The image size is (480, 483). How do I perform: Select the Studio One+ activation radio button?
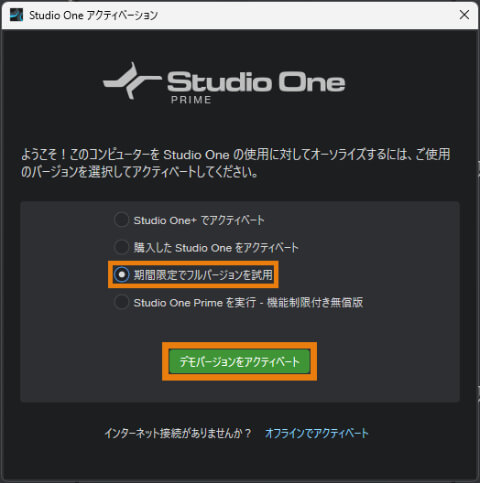coord(121,220)
